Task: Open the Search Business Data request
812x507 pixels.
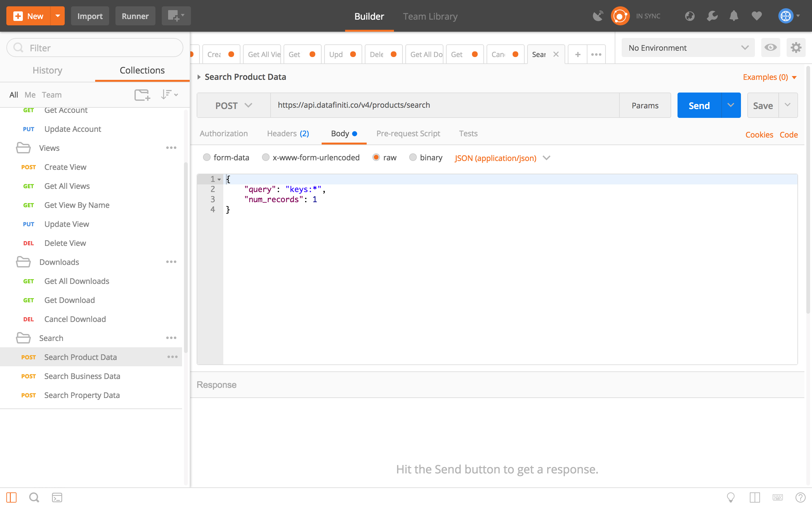Action: pyautogui.click(x=82, y=375)
